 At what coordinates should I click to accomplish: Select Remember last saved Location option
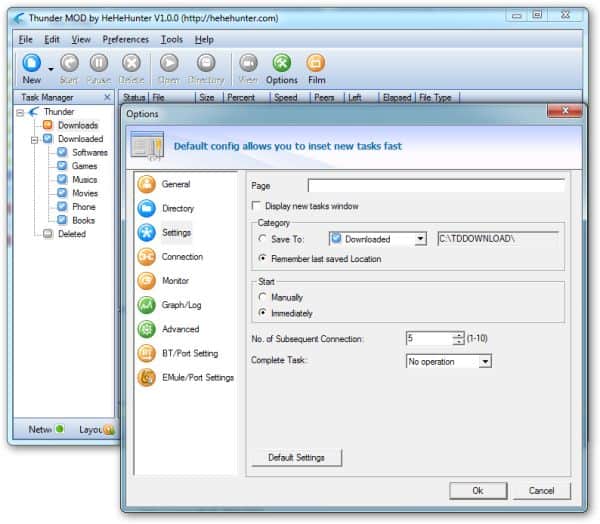[262, 258]
